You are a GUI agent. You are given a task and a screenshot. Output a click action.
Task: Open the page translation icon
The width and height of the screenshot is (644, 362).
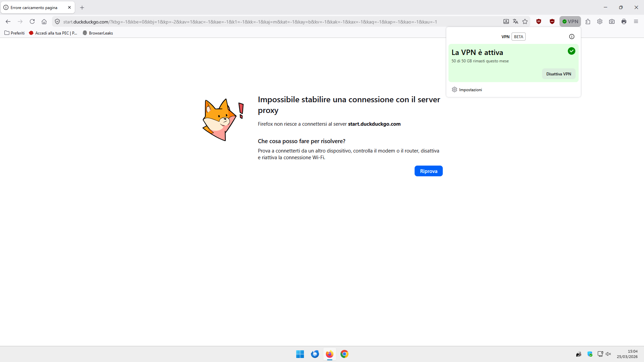pos(516,21)
